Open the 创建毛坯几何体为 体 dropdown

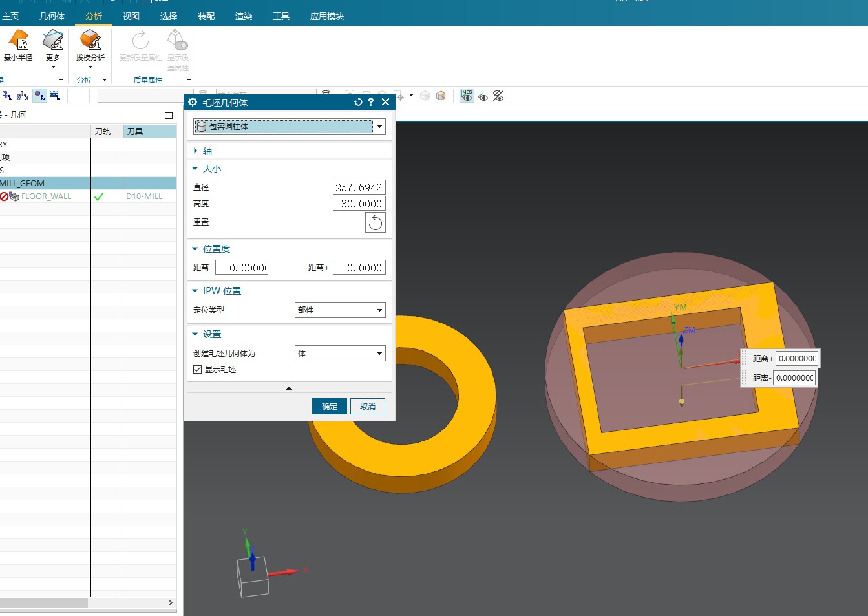340,354
